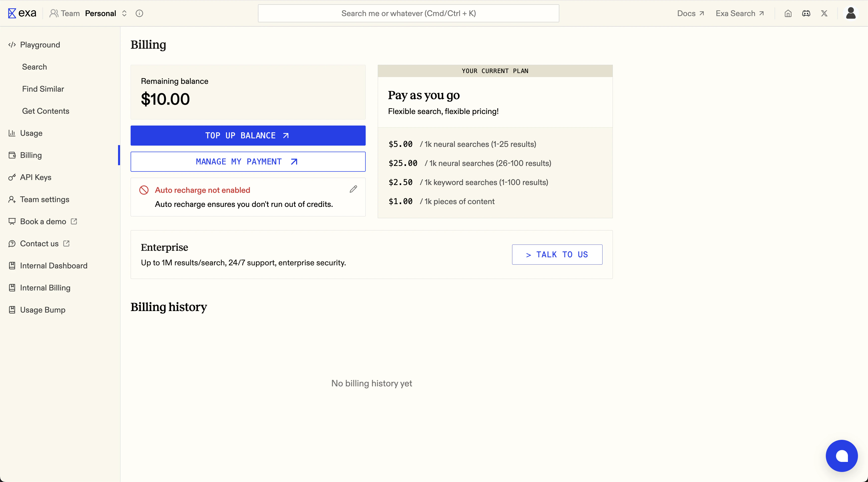Click the home icon in header
Viewport: 868px width, 482px height.
coord(788,14)
